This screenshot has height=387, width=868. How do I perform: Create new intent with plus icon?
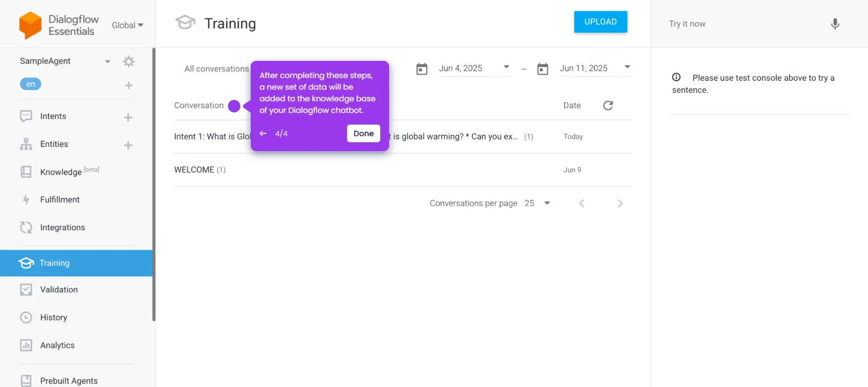tap(128, 117)
